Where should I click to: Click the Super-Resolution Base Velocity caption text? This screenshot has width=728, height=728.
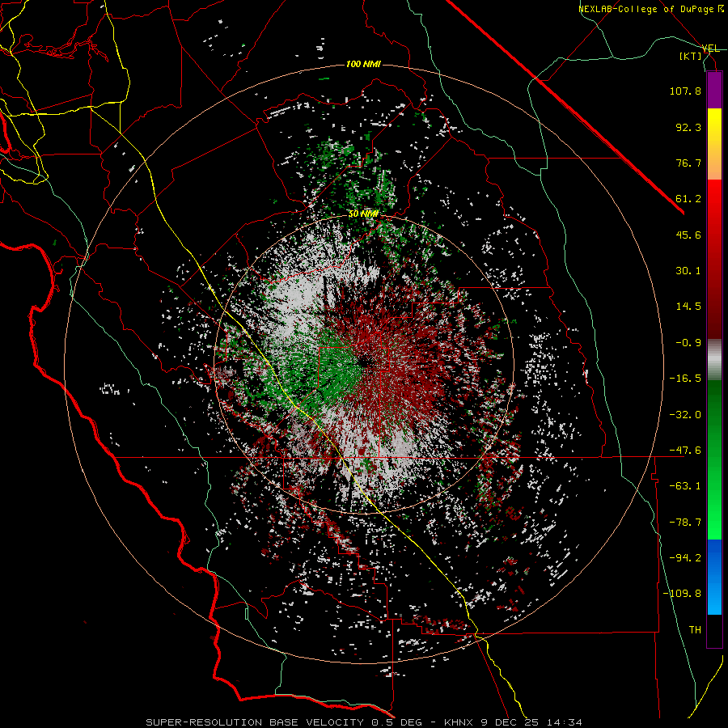(x=363, y=722)
